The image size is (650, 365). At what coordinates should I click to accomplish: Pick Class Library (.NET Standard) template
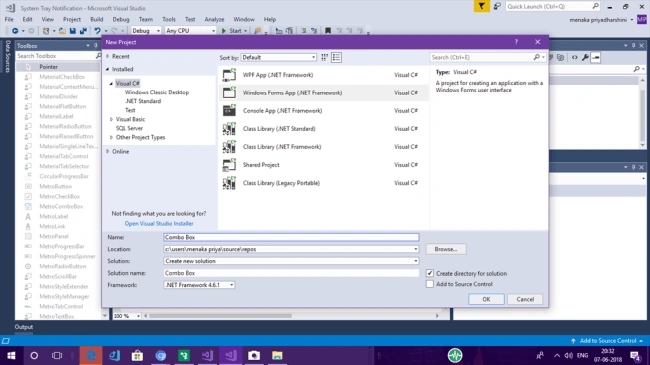coord(323,129)
